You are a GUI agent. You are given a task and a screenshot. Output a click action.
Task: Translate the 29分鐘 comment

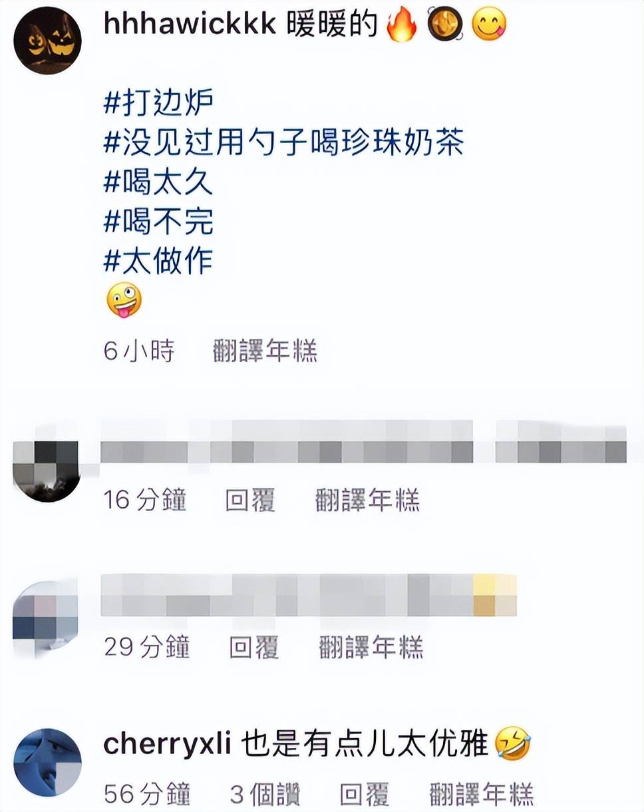pyautogui.click(x=371, y=647)
